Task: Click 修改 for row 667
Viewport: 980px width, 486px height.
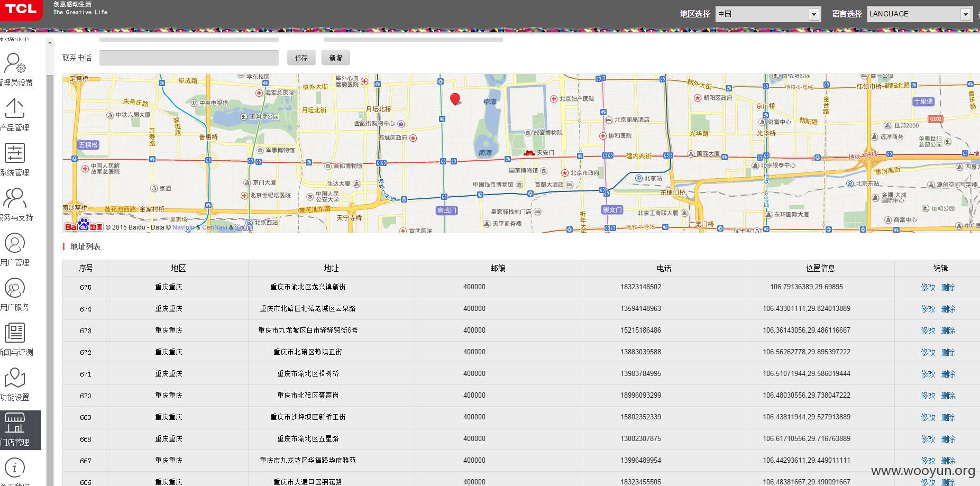Action: point(928,461)
